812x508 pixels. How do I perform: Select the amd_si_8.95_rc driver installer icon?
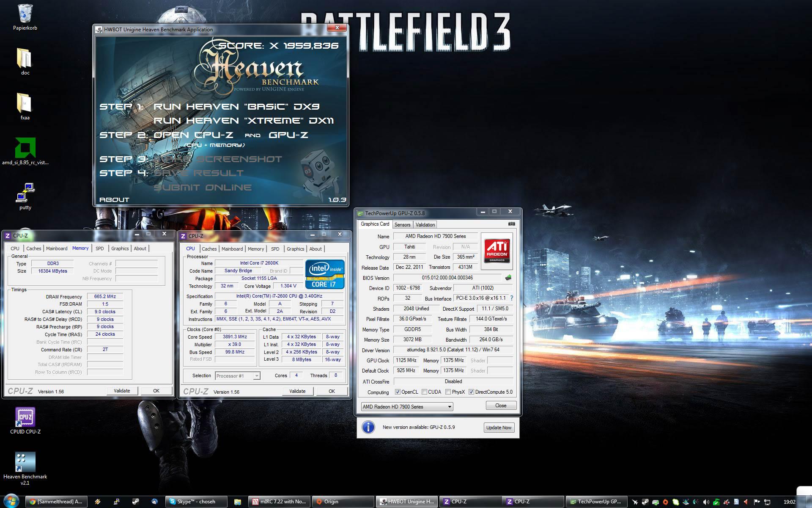point(25,151)
